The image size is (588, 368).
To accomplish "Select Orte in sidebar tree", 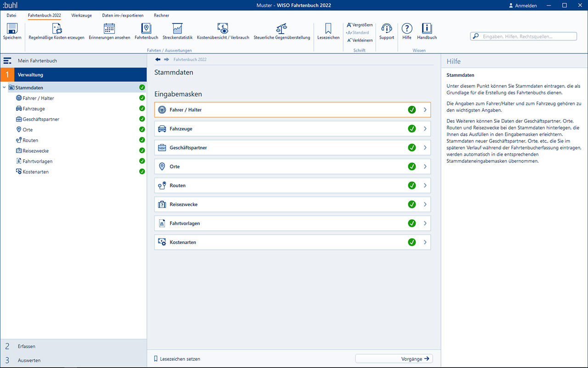I will (x=28, y=130).
